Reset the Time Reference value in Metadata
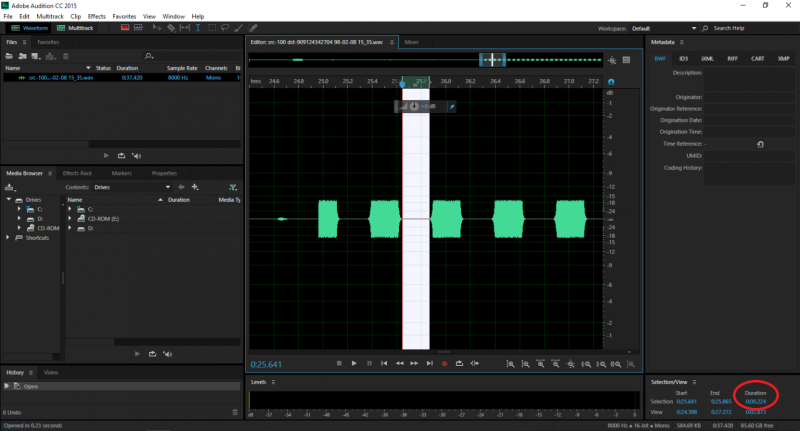This screenshot has width=800, height=431. click(x=760, y=144)
